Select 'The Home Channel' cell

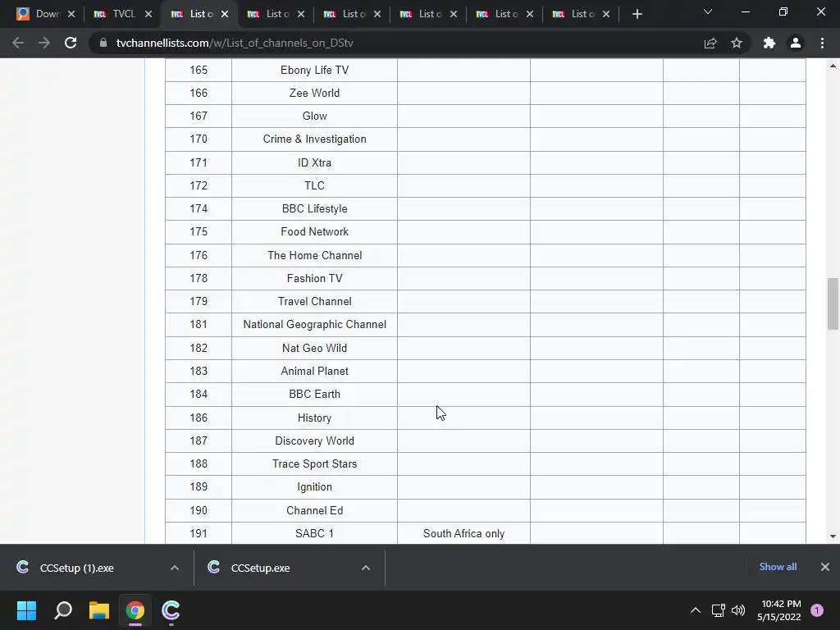pyautogui.click(x=314, y=256)
